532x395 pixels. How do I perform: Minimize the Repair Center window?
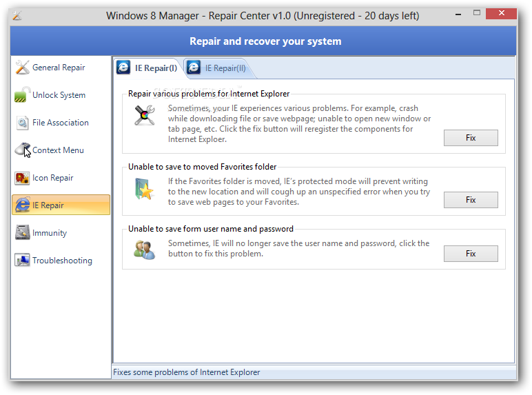(x=458, y=14)
